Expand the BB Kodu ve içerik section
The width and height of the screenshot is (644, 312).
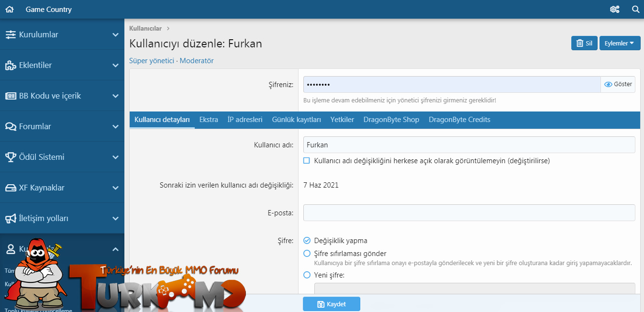pyautogui.click(x=115, y=96)
